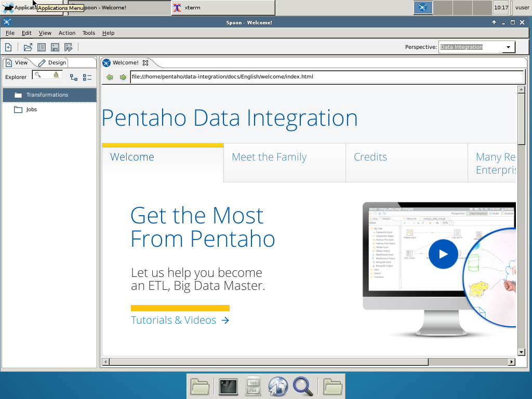Image resolution: width=532 pixels, height=399 pixels.
Task: Click the second workspace in switcher
Action: pyautogui.click(x=443, y=7)
